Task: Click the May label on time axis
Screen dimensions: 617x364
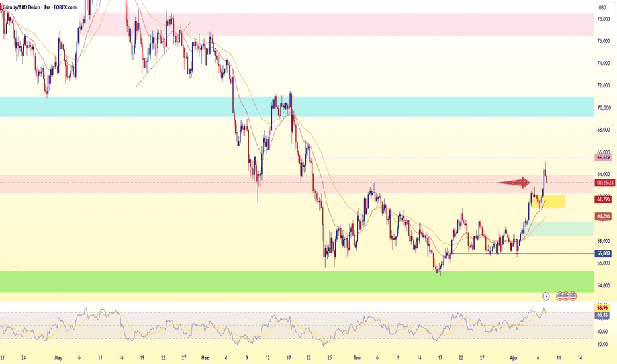Action: 58,357
